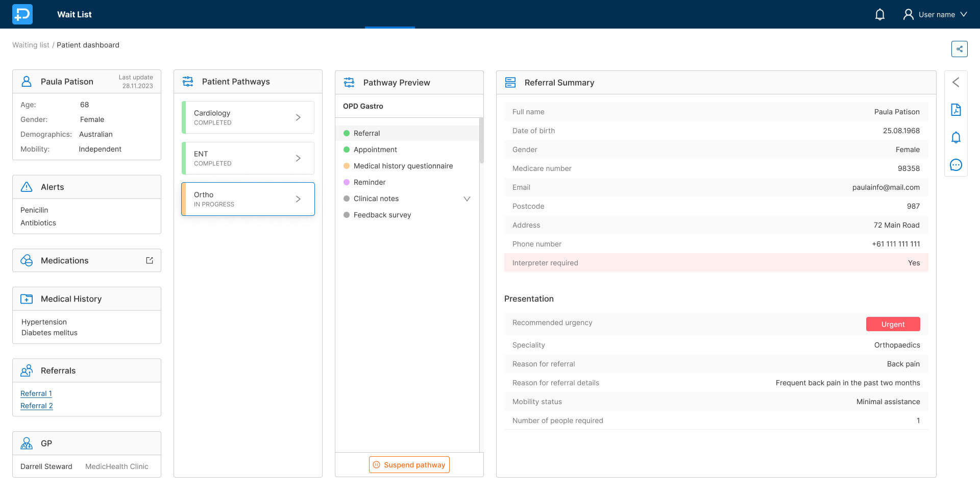Open Medications external link icon

(x=150, y=260)
